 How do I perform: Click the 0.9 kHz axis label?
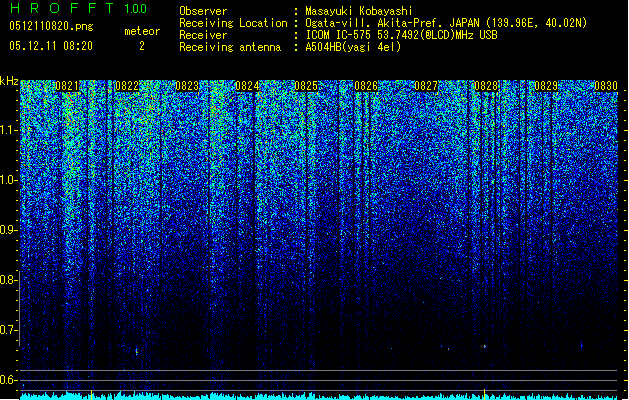tap(8, 230)
